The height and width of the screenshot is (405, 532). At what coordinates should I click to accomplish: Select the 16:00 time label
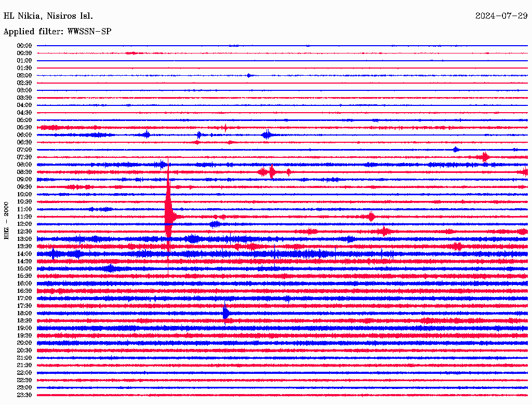[24, 283]
